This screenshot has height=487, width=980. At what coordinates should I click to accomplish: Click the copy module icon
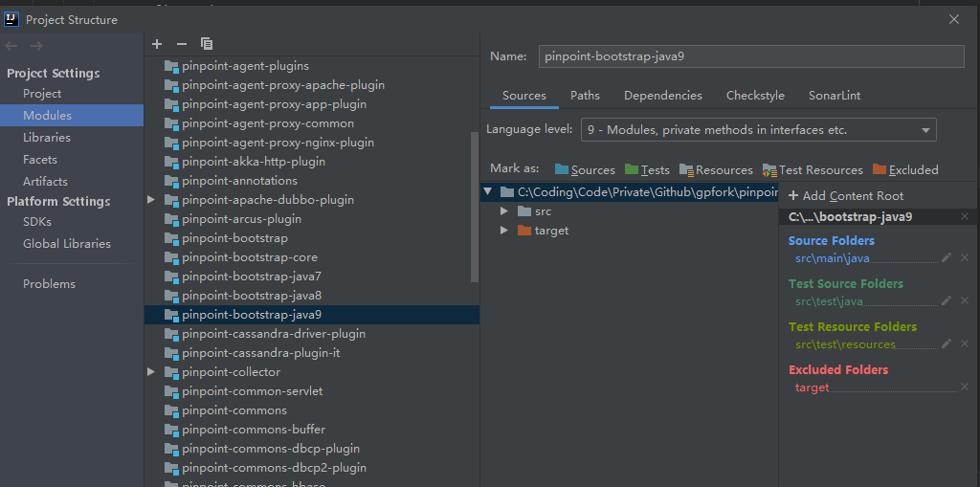[x=207, y=44]
